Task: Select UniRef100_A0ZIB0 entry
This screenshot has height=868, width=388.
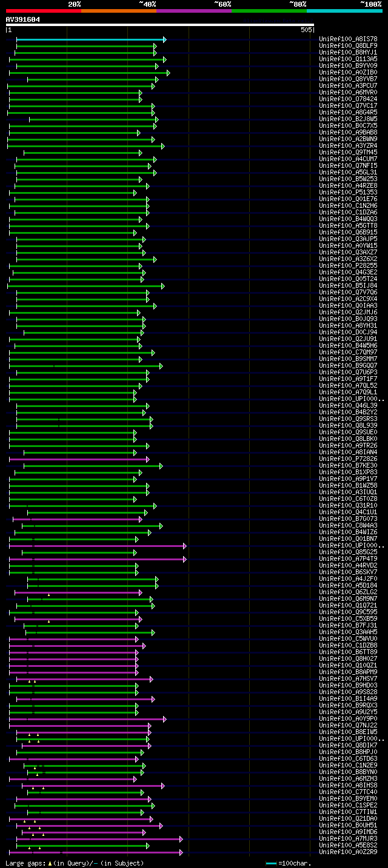Action: click(x=348, y=73)
